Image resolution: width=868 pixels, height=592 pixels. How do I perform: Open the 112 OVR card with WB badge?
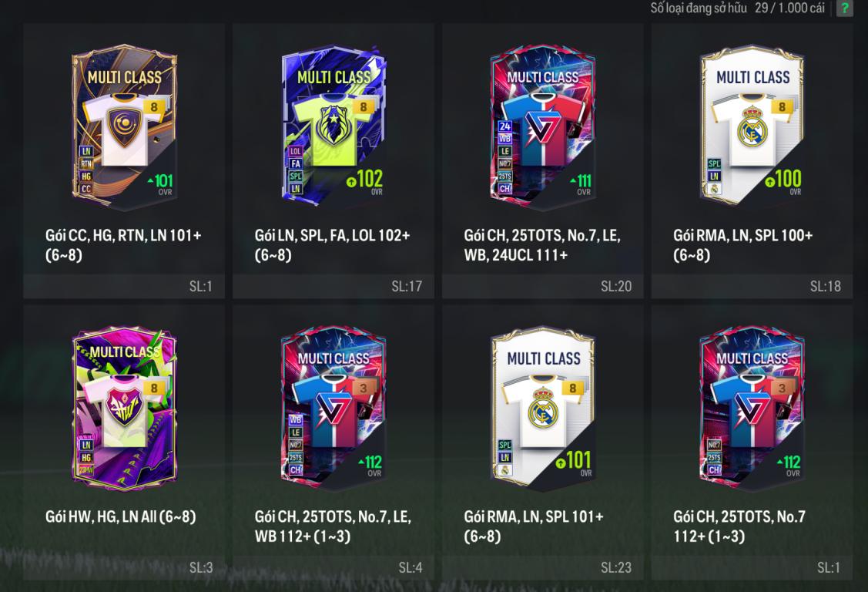pos(333,409)
